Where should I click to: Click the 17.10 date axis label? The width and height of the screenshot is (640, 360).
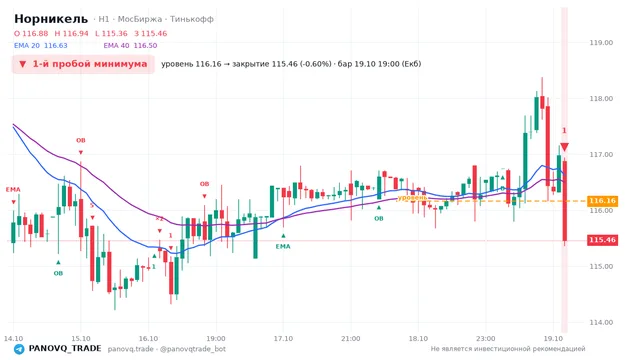pyautogui.click(x=283, y=338)
